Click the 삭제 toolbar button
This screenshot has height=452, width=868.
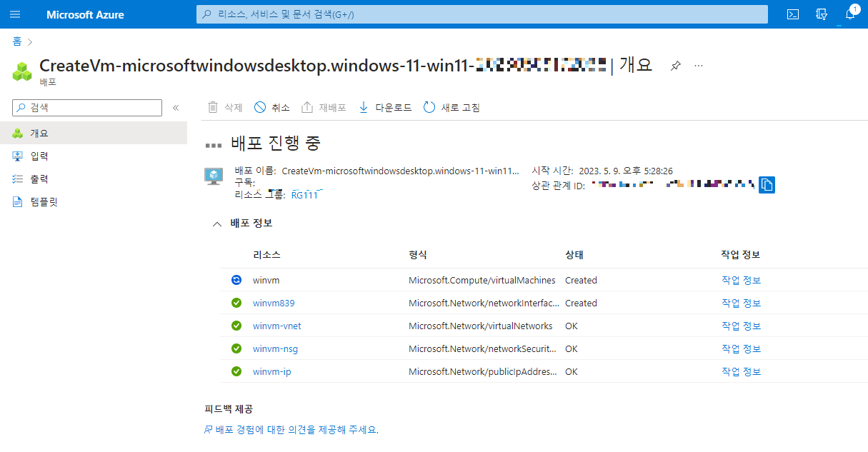coord(225,108)
